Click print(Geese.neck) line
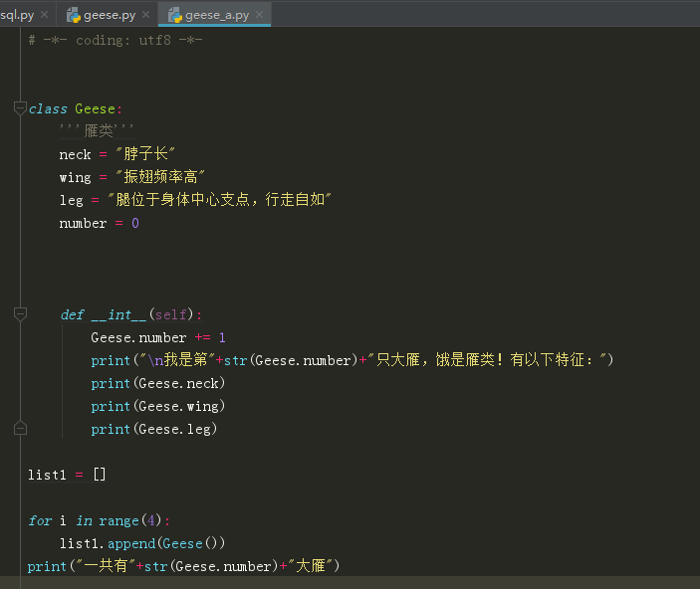The width and height of the screenshot is (700, 589). (158, 383)
